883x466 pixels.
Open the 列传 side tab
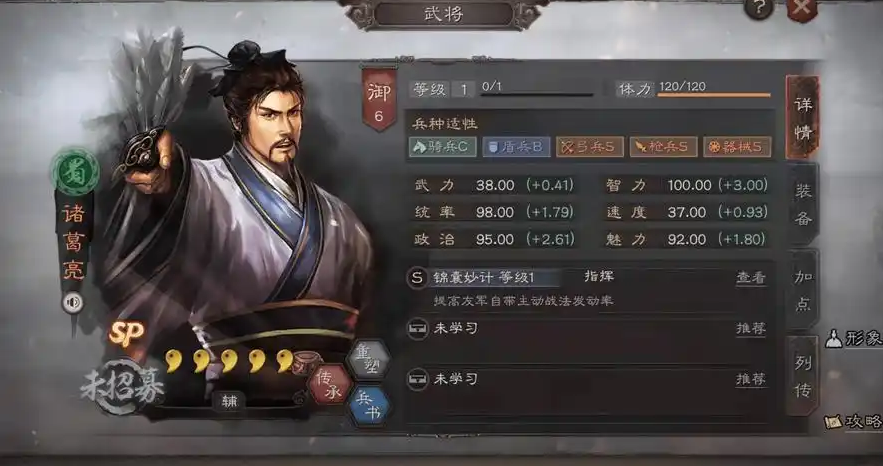[802, 376]
